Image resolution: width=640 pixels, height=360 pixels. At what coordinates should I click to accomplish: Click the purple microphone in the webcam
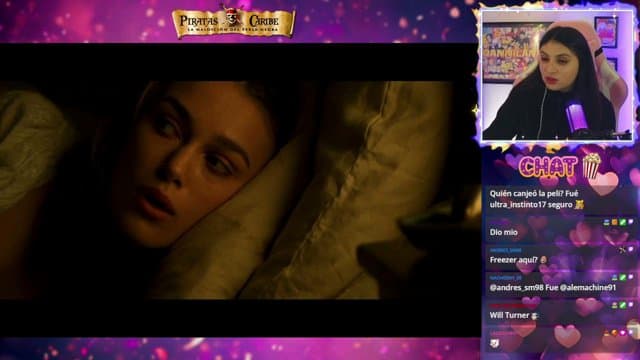pyautogui.click(x=576, y=118)
